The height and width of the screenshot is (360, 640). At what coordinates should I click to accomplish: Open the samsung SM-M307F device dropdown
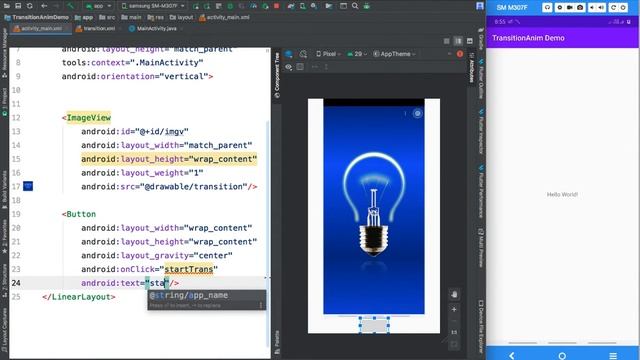[x=153, y=6]
